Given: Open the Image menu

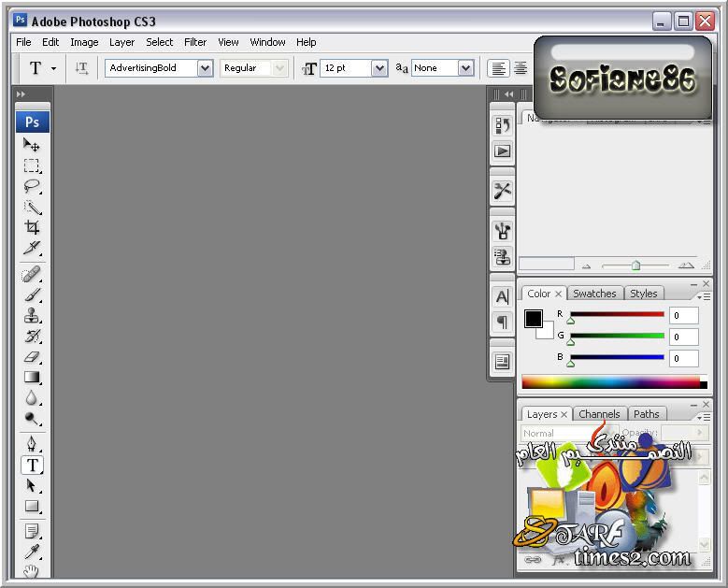Looking at the screenshot, I should click(x=84, y=42).
